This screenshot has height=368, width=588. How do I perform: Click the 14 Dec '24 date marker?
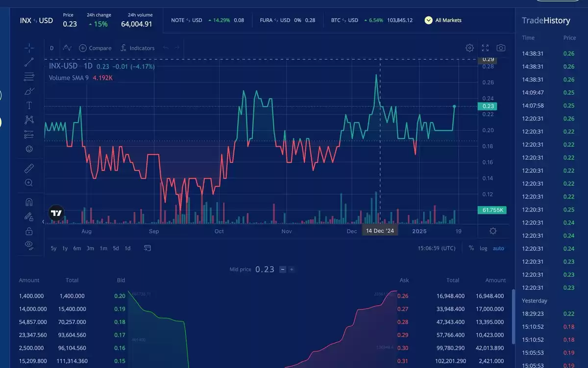[380, 231]
